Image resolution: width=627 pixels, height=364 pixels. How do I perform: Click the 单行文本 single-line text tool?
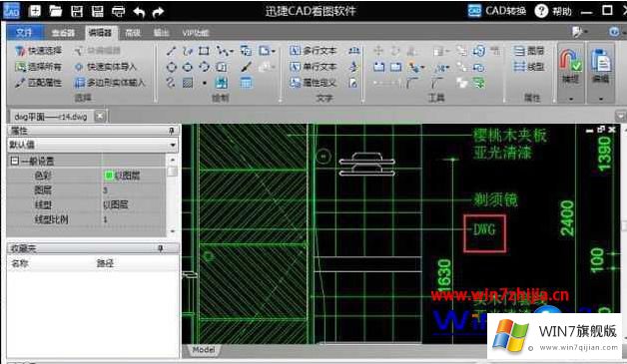tap(313, 67)
